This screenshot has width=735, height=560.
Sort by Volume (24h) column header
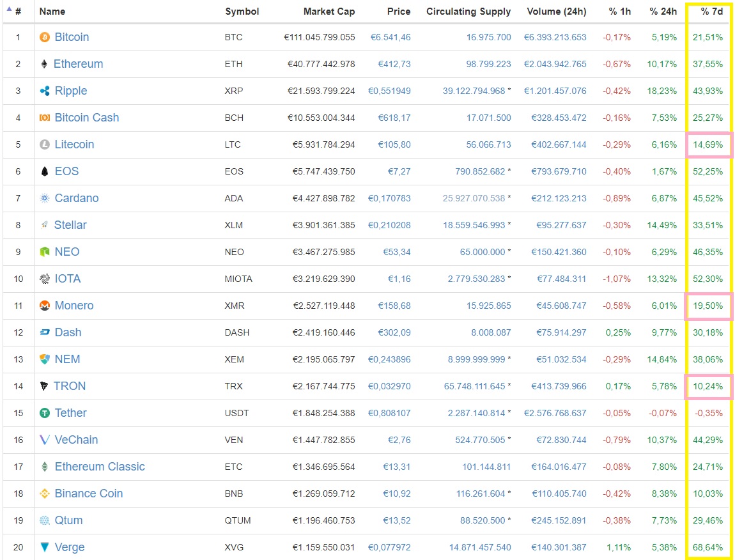(x=557, y=12)
